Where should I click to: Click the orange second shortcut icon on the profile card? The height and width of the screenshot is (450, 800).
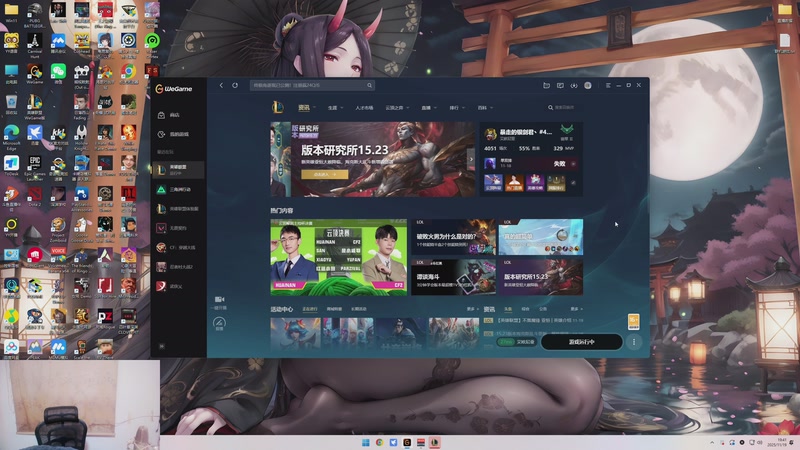coord(514,183)
